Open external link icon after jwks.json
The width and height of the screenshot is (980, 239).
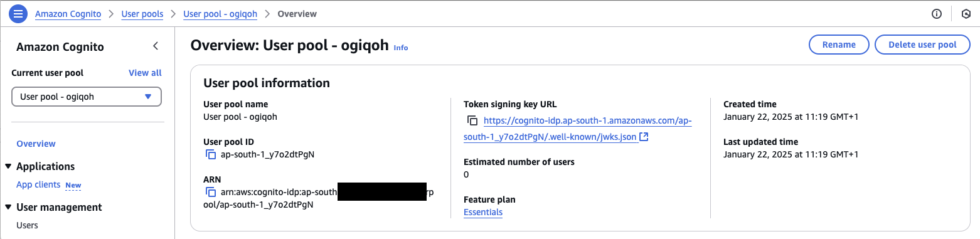click(644, 137)
